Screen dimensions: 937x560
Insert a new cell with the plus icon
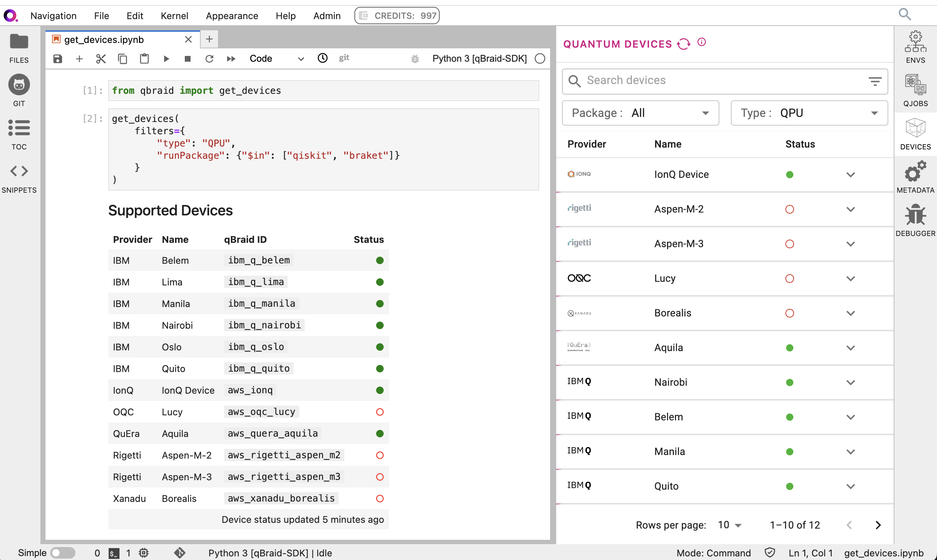click(x=79, y=58)
